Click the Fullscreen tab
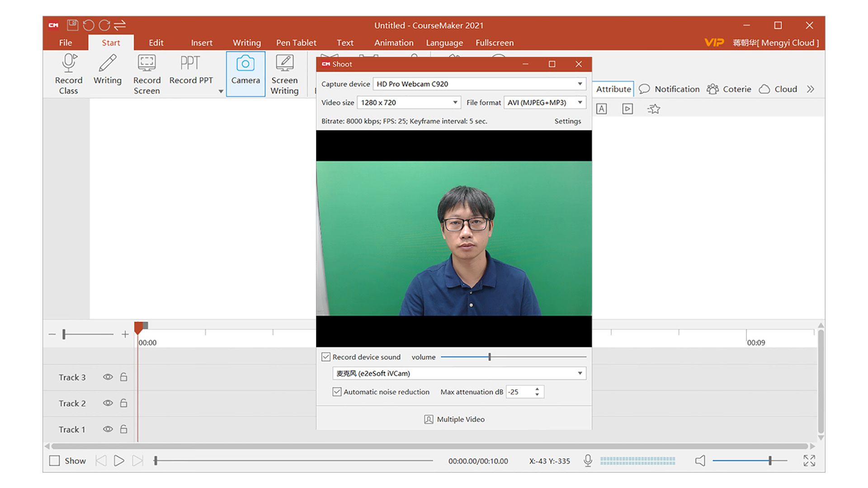The image size is (868, 488). tap(495, 42)
